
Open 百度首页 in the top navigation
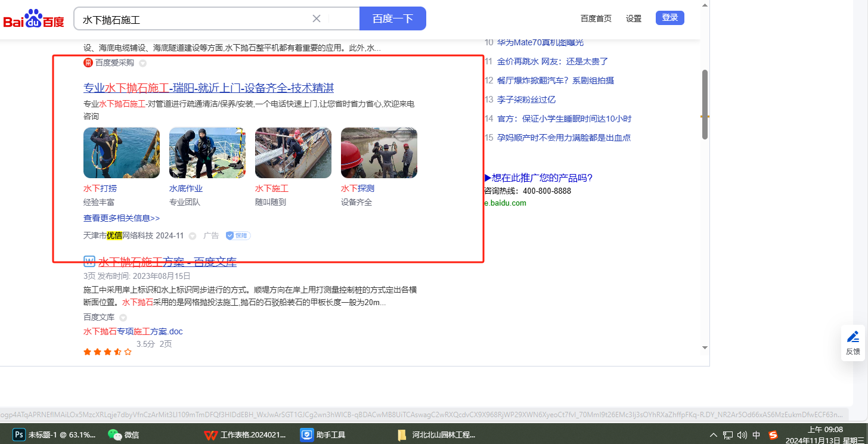[x=596, y=18]
